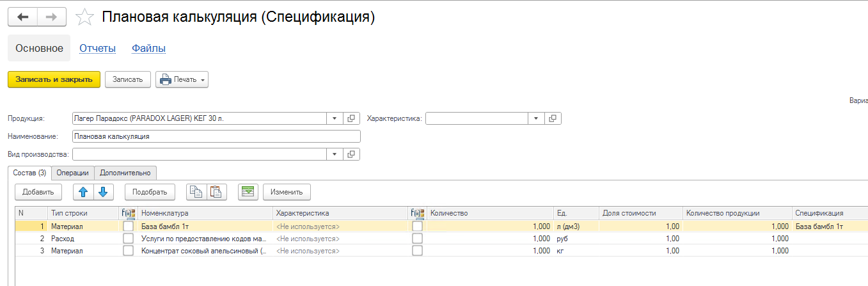Focus the empty Характеристика input field
Screen dimensions: 868x286
point(477,118)
